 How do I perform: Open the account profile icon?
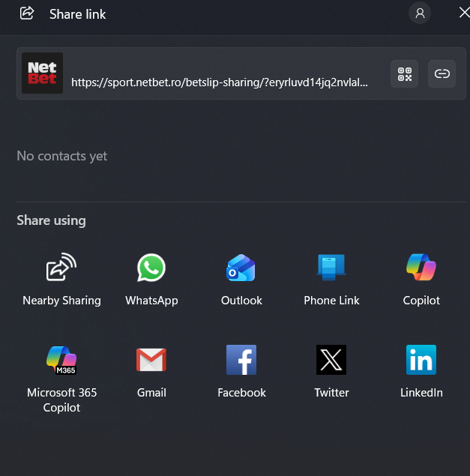coord(420,13)
